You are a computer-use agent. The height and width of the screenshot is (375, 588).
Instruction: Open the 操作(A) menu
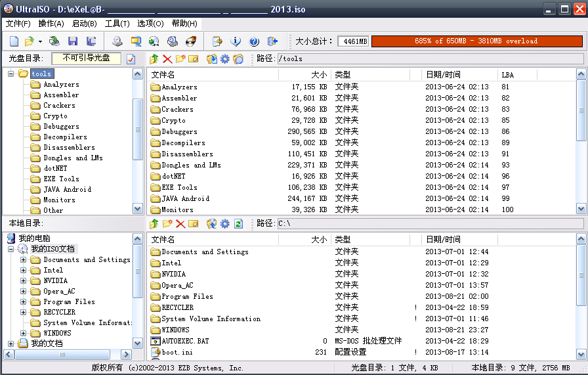(51, 24)
